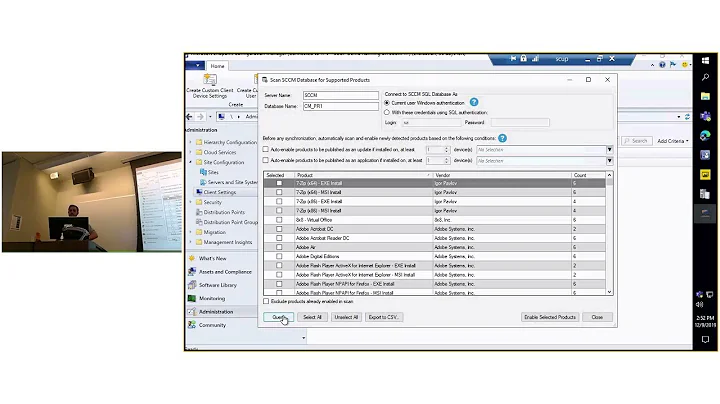Click the Server Name input field
Viewport: 720px width, 404px height.
coord(341,95)
